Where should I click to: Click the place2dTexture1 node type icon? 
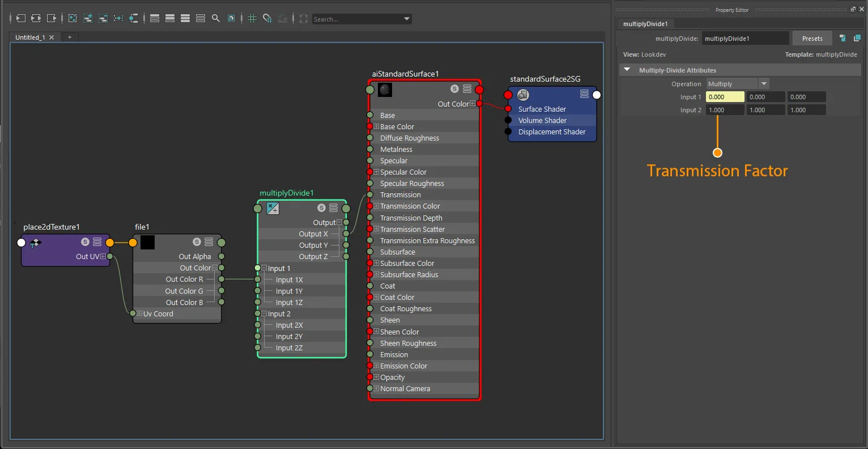[36, 243]
